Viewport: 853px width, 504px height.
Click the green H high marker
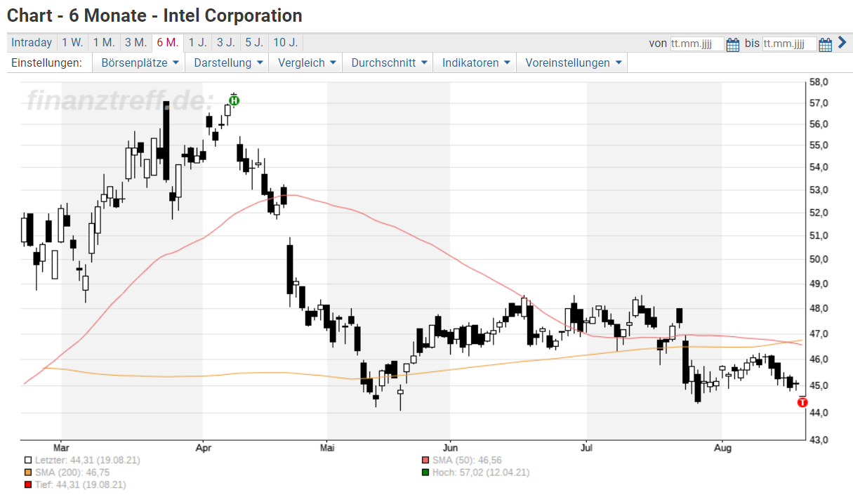[x=234, y=100]
